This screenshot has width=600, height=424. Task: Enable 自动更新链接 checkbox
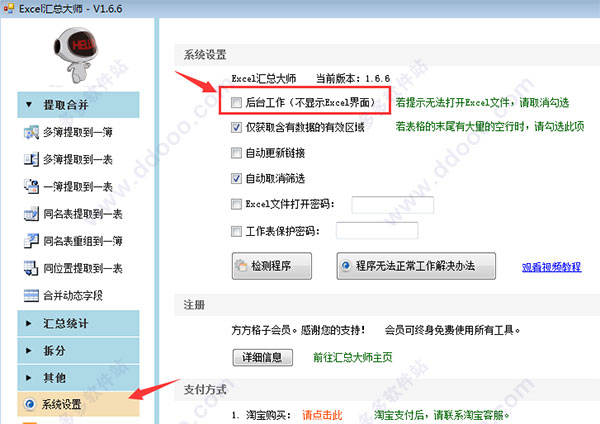(236, 153)
